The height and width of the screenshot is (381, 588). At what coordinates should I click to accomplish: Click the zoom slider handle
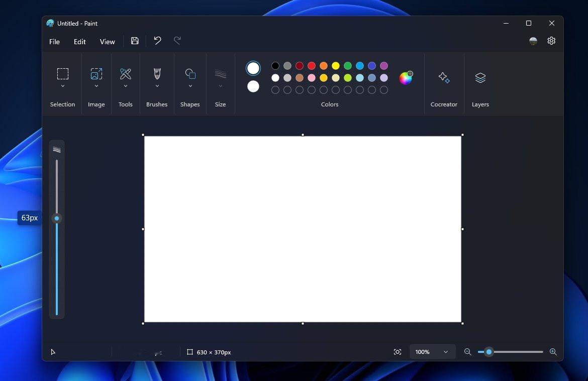click(x=488, y=352)
